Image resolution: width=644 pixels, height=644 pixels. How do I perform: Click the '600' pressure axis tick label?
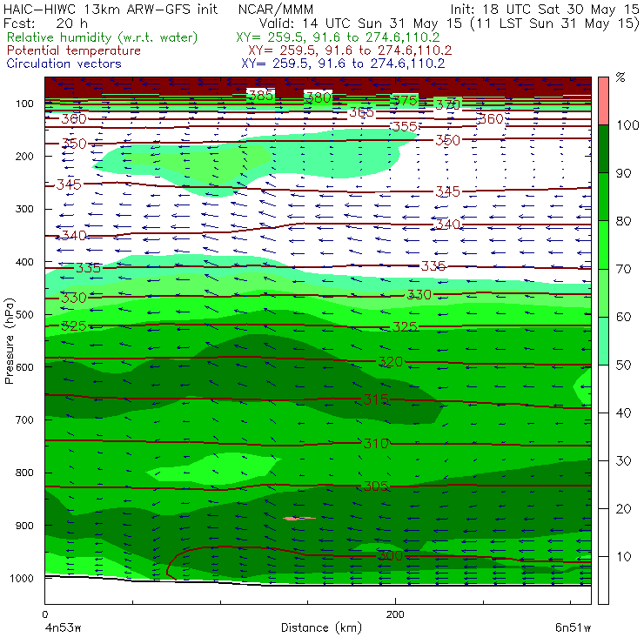coord(24,367)
